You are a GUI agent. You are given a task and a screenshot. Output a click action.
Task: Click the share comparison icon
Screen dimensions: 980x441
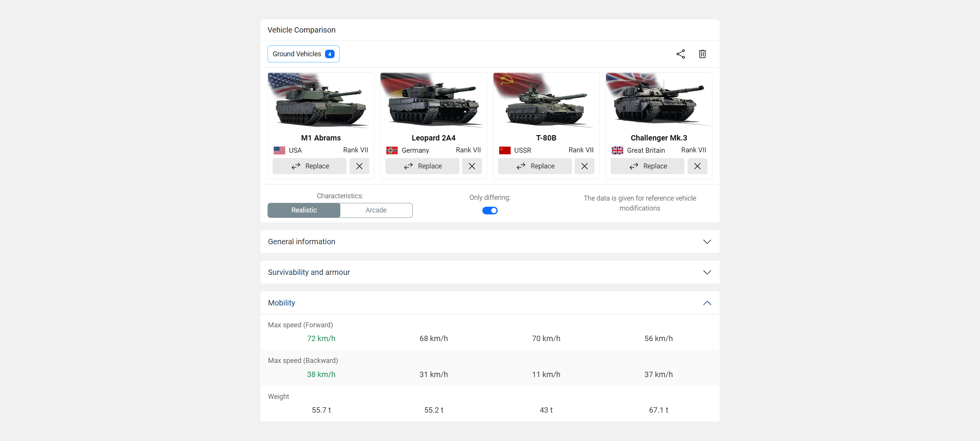point(680,54)
